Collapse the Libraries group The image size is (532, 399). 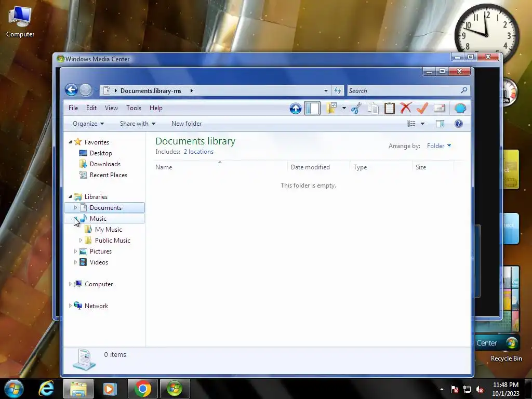click(x=70, y=197)
